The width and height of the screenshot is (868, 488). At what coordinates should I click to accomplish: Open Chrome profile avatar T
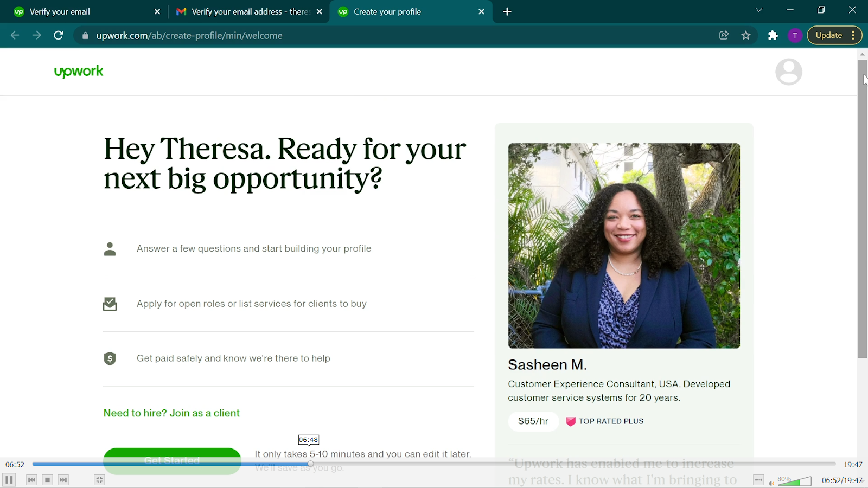click(795, 35)
